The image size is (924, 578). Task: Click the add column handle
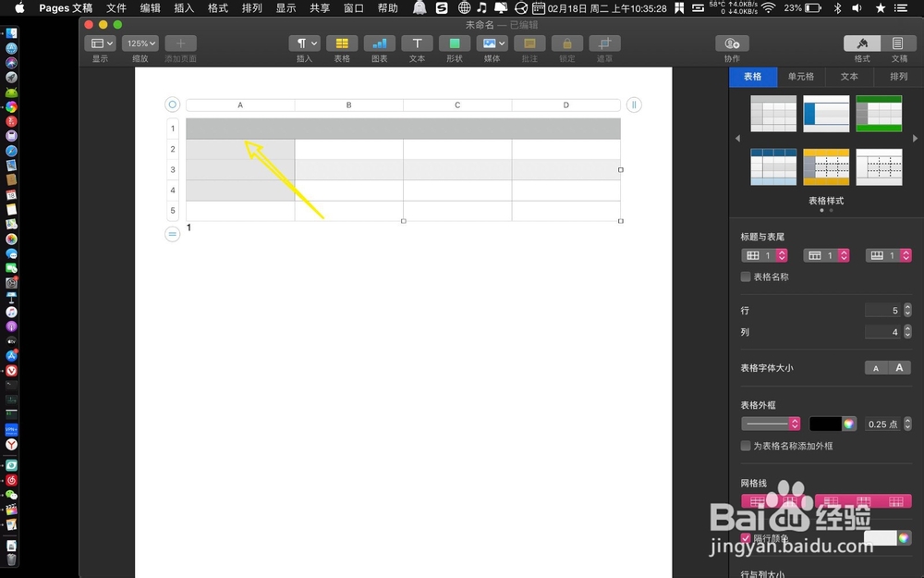pyautogui.click(x=634, y=105)
